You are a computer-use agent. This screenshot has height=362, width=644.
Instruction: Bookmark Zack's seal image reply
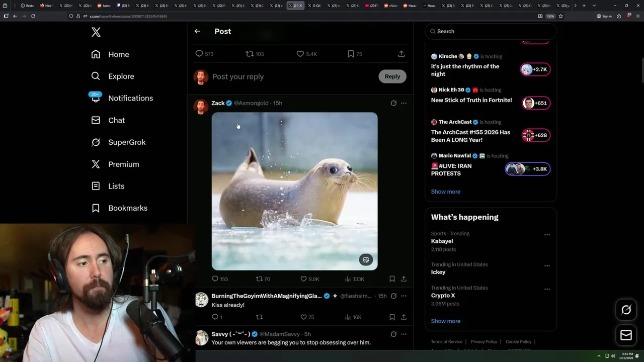[x=392, y=279]
